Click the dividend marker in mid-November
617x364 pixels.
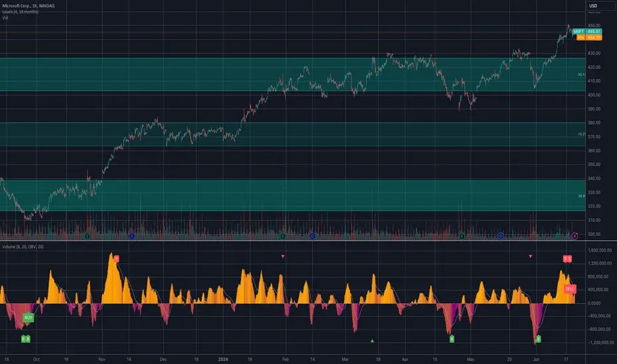132,236
